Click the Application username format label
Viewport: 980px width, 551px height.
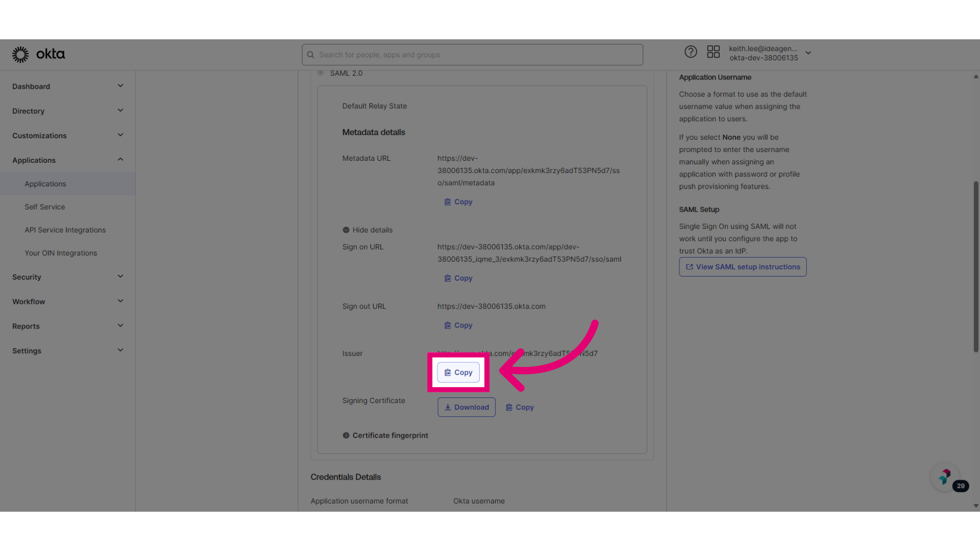click(359, 501)
